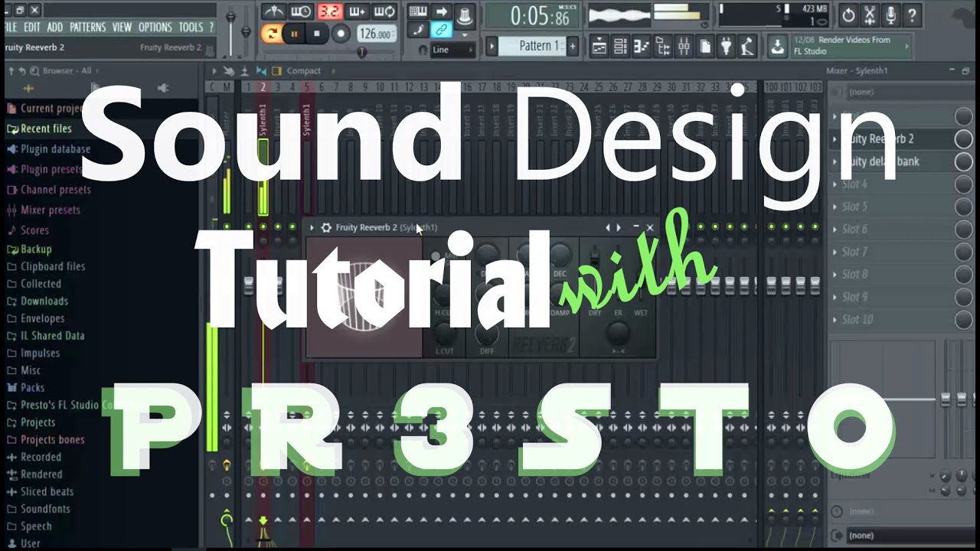Toggle Fruity Reeverb 2 slot enable circle
The height and width of the screenshot is (551, 980).
click(963, 139)
